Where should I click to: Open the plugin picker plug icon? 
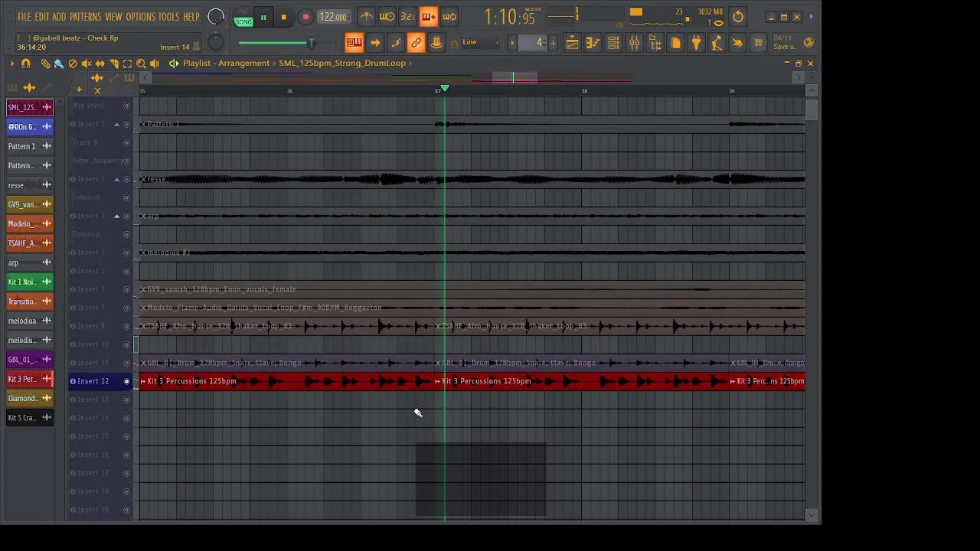[x=696, y=44]
